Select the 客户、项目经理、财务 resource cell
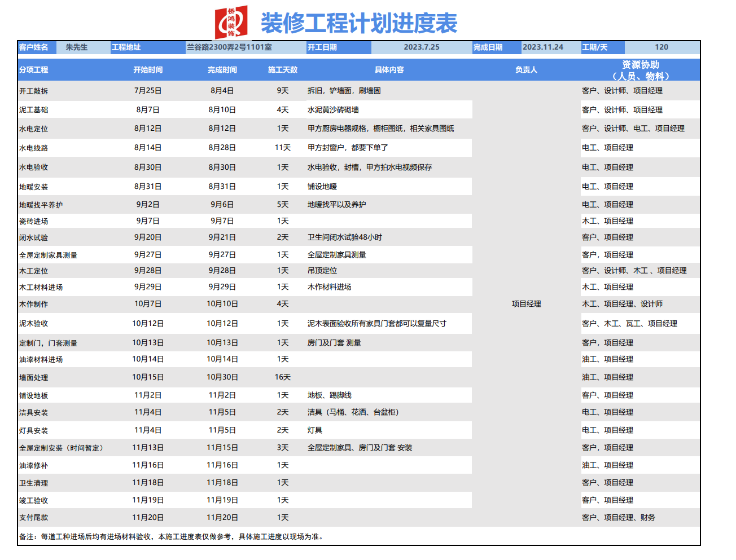 (618, 518)
